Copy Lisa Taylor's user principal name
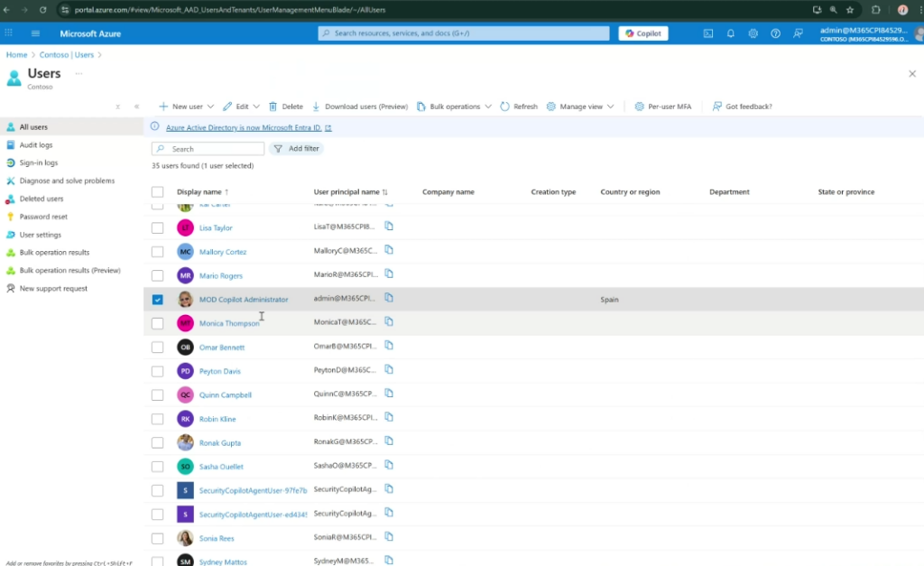 coord(390,227)
